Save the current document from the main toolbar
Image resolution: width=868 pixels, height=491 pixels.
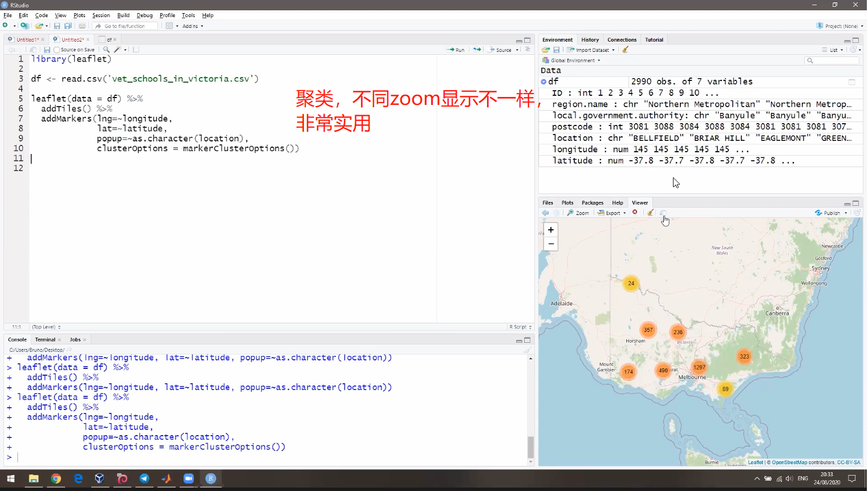click(57, 26)
